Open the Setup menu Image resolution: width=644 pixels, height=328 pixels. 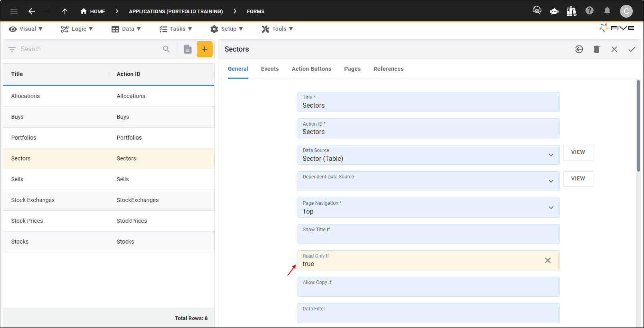point(227,29)
